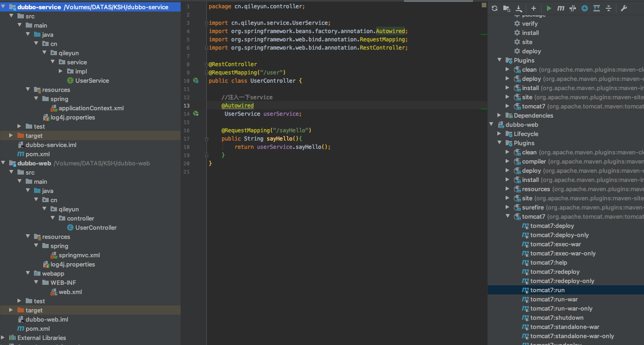This screenshot has width=644, height=345.
Task: Click Add Maven Projects plus icon
Action: pyautogui.click(x=534, y=8)
